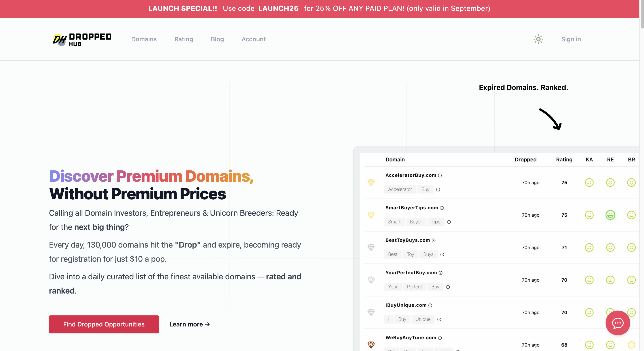Click the neutral yellow BR face for WeBuyAnyTune.com
Image resolution: width=644 pixels, height=351 pixels.
631,345
